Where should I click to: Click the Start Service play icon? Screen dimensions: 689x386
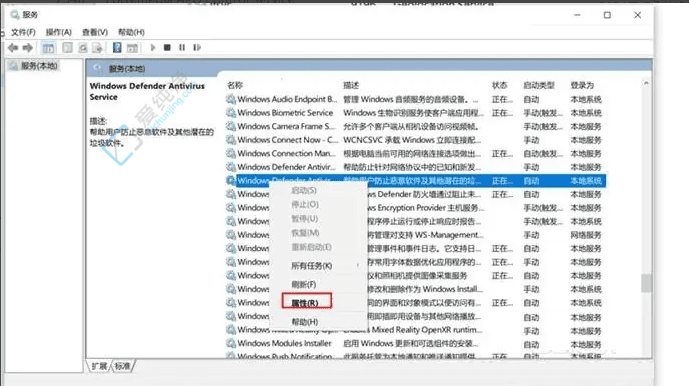152,47
